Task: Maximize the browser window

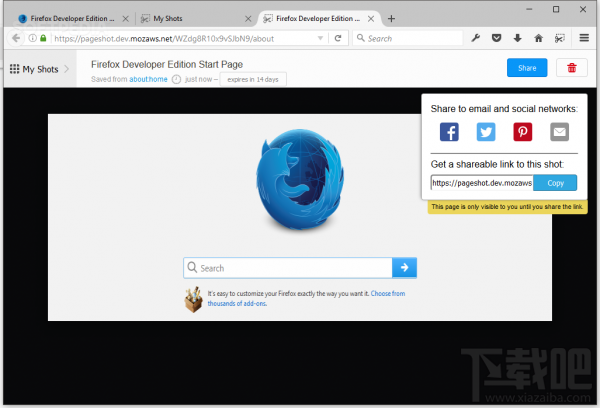Action: coord(556,9)
